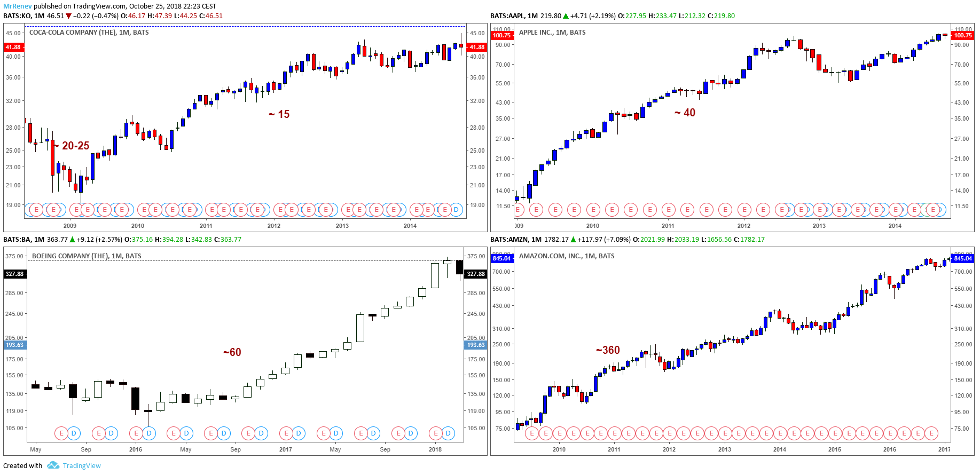
Task: Click the last E earnings marker in Apple chart
Action: (x=933, y=210)
